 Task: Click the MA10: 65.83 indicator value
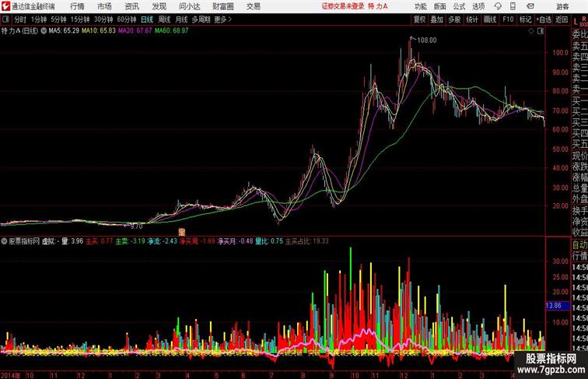click(99, 31)
